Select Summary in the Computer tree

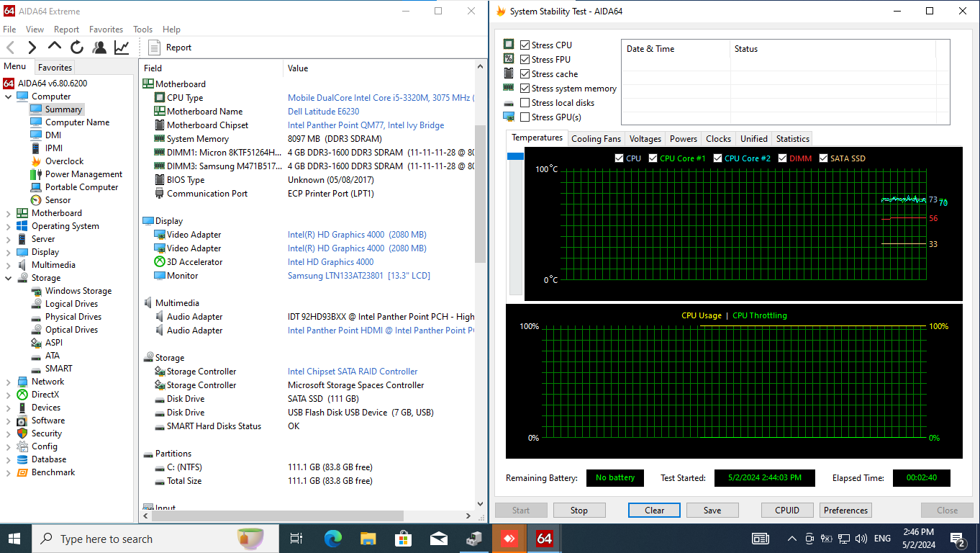[63, 109]
